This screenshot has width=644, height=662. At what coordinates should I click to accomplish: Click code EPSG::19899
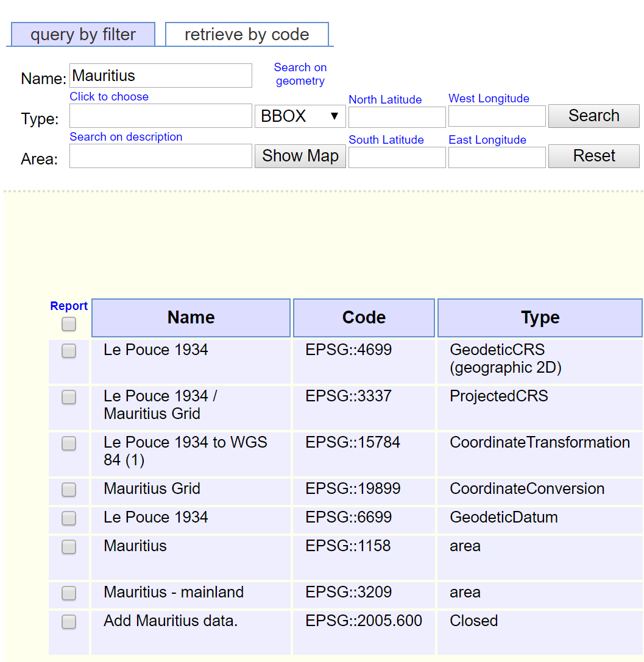click(353, 489)
